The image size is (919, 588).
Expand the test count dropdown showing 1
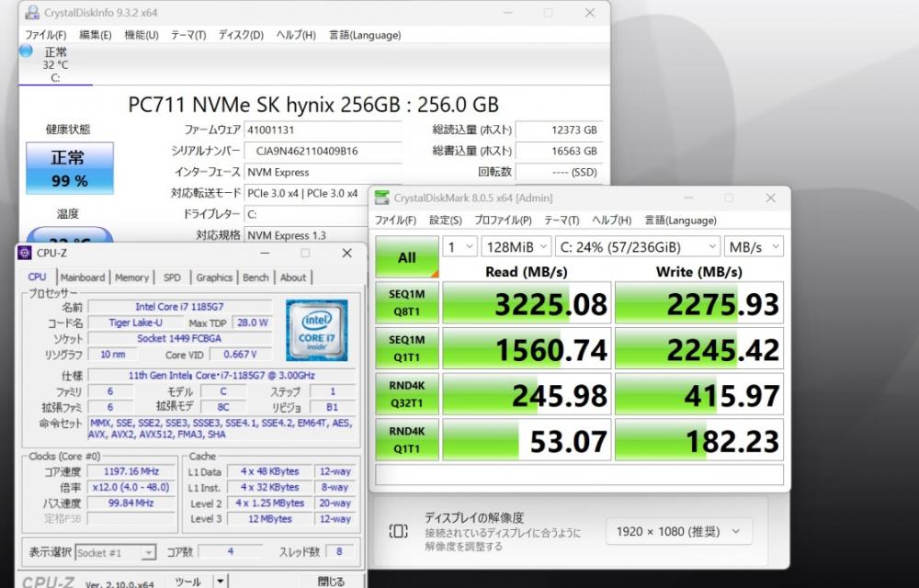[x=460, y=247]
